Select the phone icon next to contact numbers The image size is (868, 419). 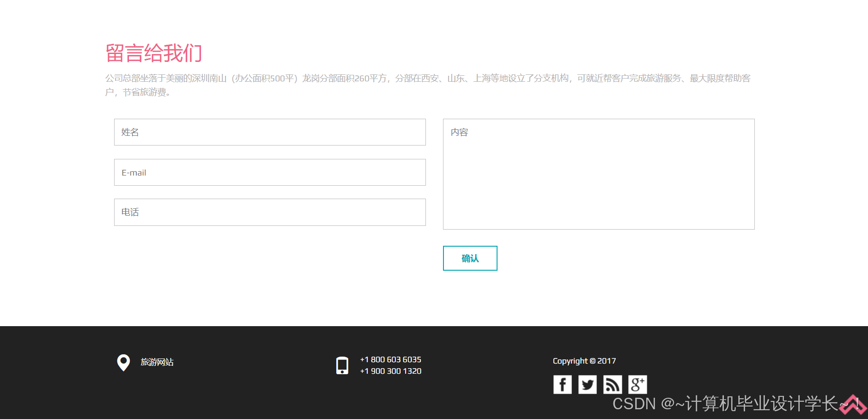click(342, 365)
